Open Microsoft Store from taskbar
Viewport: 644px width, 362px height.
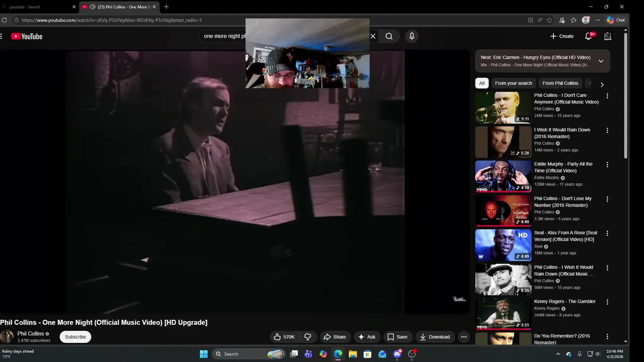(368, 354)
